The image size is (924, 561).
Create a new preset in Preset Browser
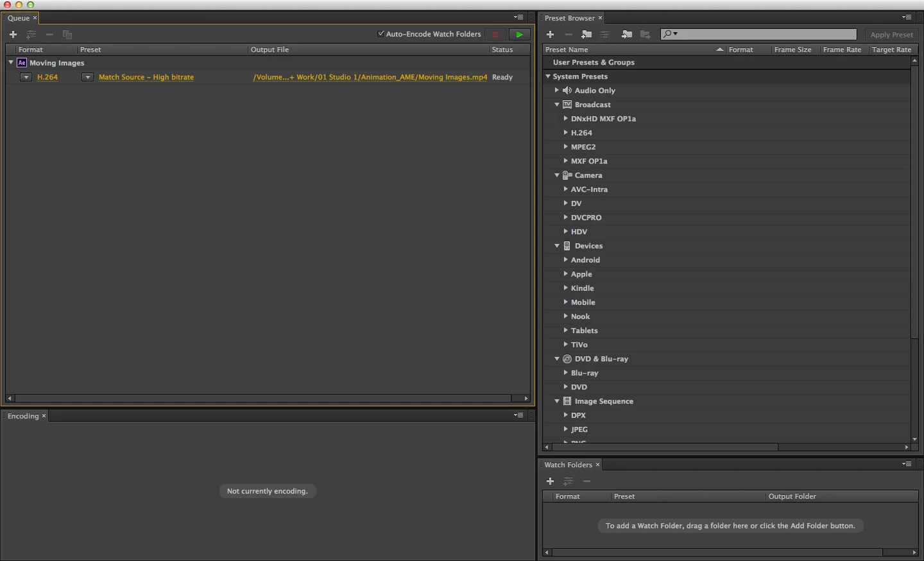tap(550, 35)
